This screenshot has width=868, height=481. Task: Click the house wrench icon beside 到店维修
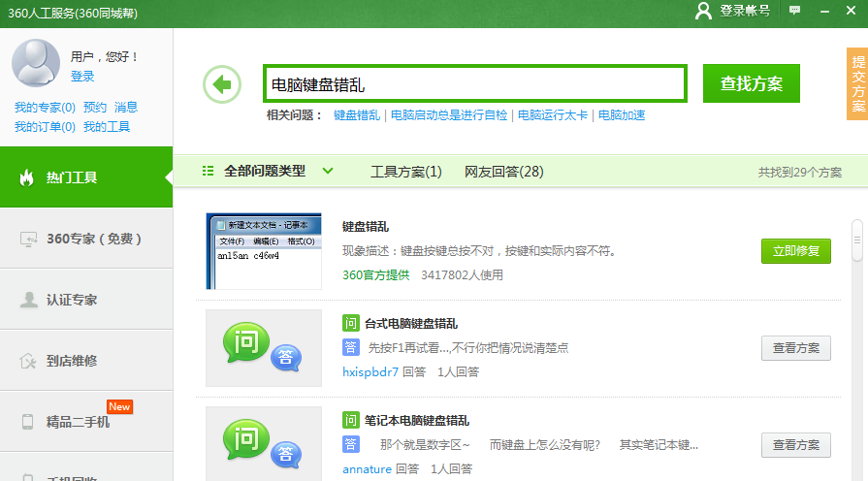28,361
